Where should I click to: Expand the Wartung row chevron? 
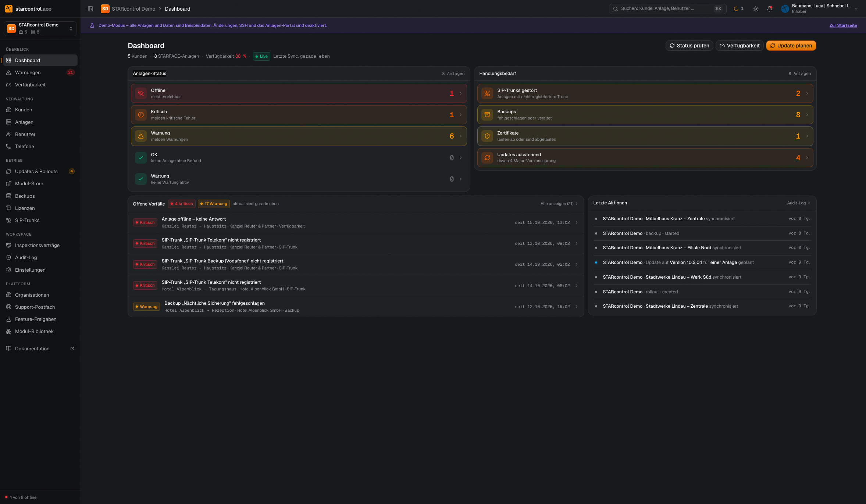tap(461, 179)
